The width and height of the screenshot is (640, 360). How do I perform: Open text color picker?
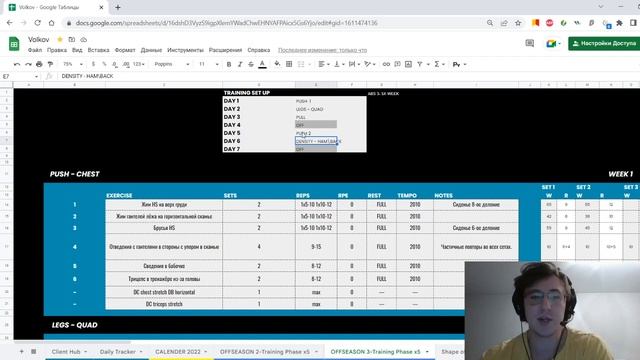pos(262,64)
